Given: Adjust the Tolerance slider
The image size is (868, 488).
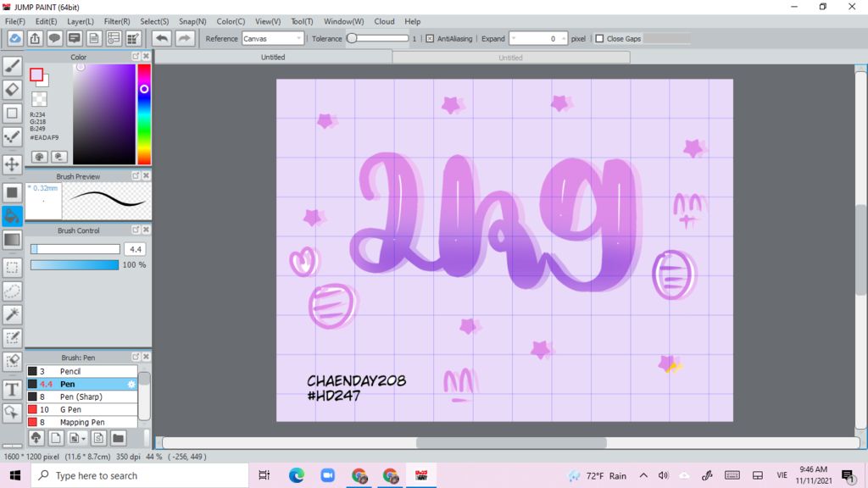Looking at the screenshot, I should point(377,39).
